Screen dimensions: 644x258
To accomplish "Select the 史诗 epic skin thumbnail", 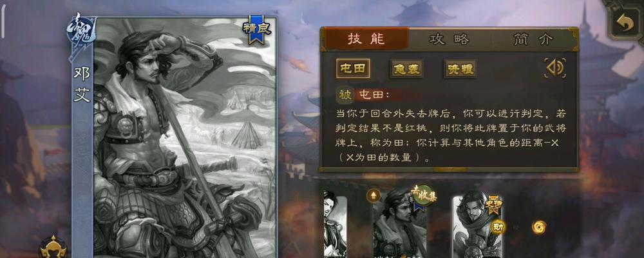I will (477, 227).
